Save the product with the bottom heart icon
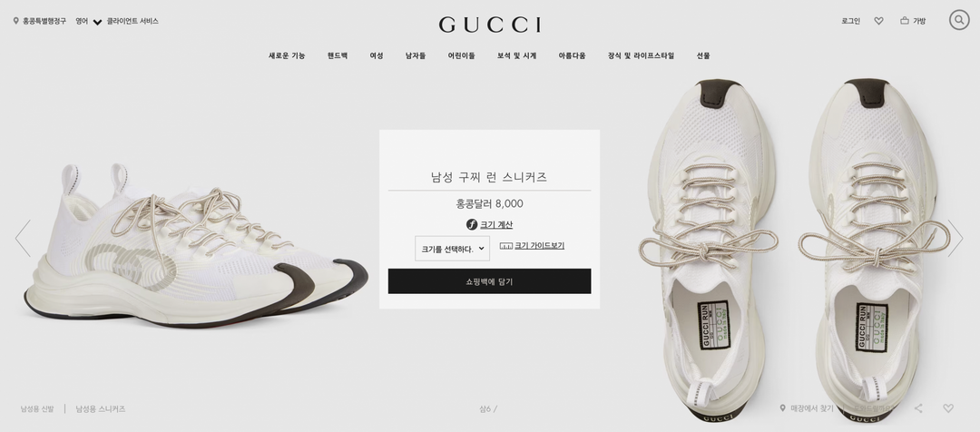 point(948,408)
